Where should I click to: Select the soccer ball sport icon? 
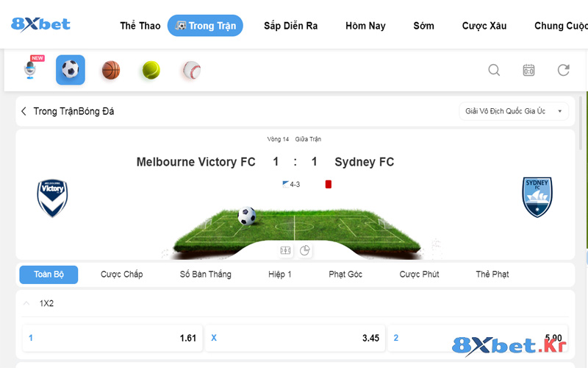(x=71, y=70)
